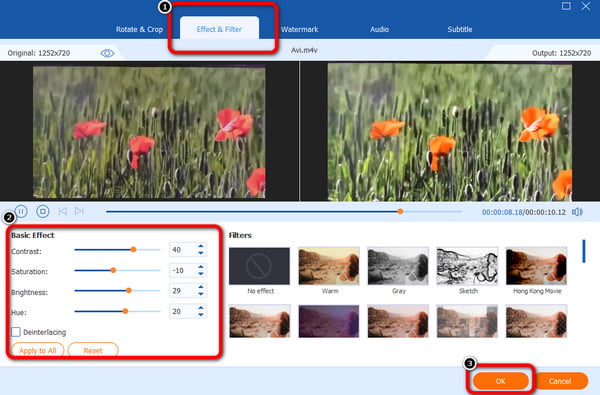Click the Cancel button
The image size is (600, 395).
tap(560, 381)
